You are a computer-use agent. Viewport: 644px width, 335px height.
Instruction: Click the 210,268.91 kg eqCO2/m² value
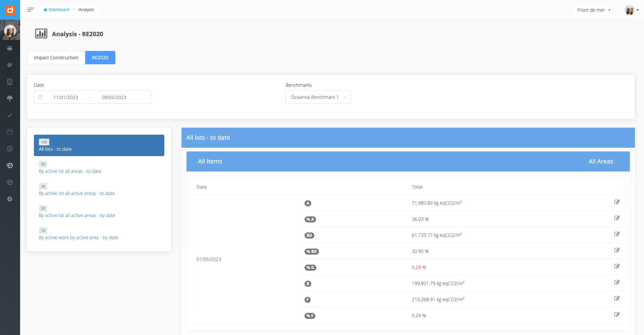coord(438,299)
